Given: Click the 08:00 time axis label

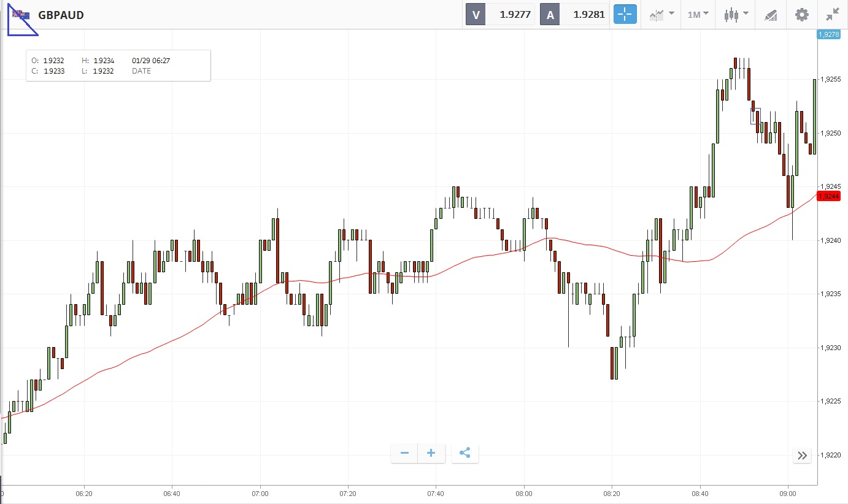Looking at the screenshot, I should [524, 493].
